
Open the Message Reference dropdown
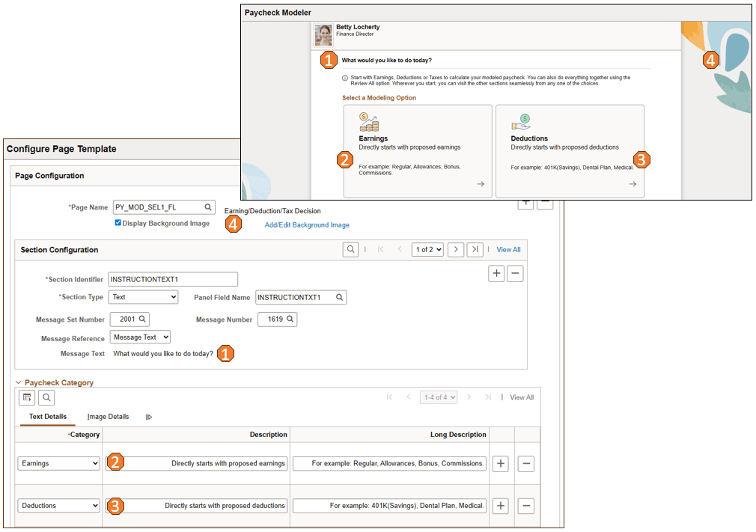[140, 337]
